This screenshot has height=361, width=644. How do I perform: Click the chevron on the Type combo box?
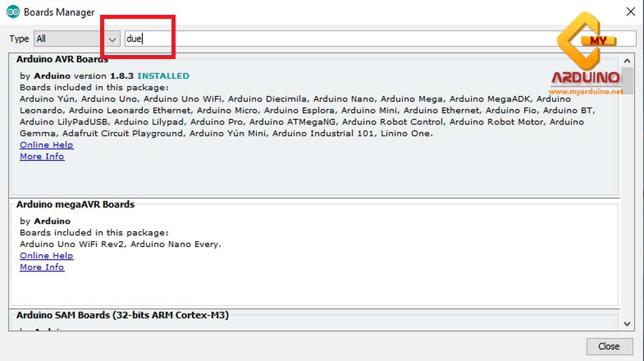point(112,39)
